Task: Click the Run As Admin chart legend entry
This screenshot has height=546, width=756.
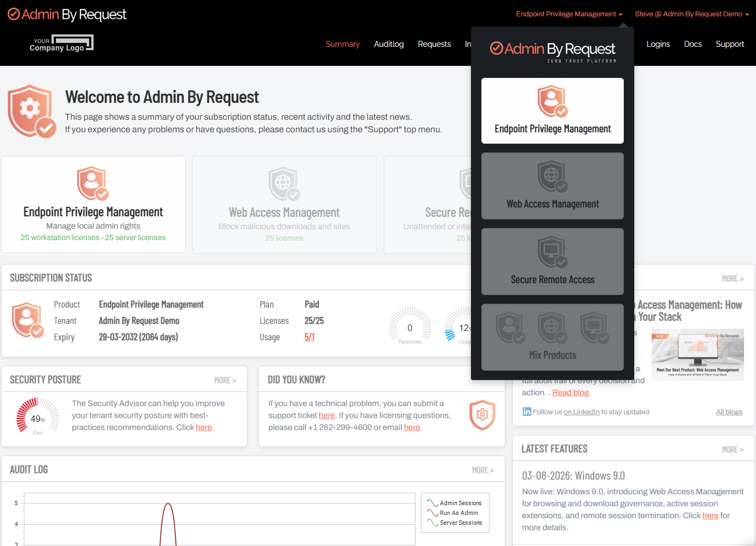Action: pos(453,513)
